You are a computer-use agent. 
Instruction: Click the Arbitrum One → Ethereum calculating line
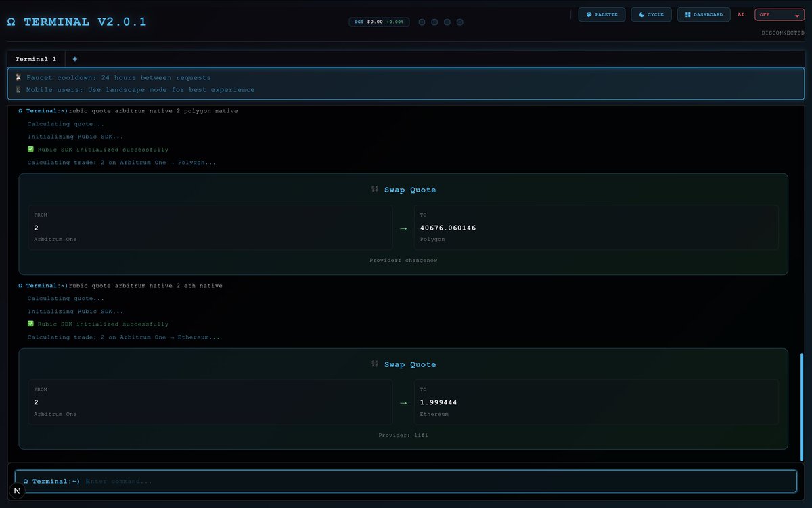[124, 337]
